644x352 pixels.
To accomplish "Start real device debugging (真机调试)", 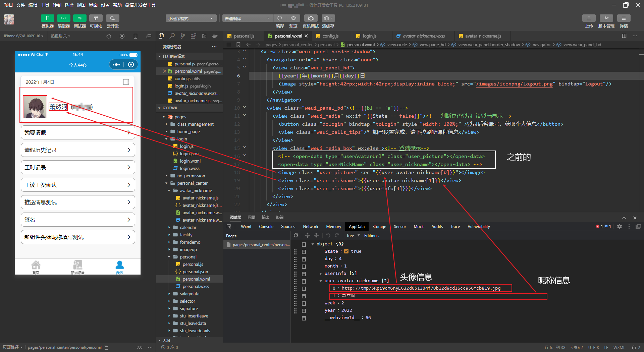I will click(x=311, y=18).
